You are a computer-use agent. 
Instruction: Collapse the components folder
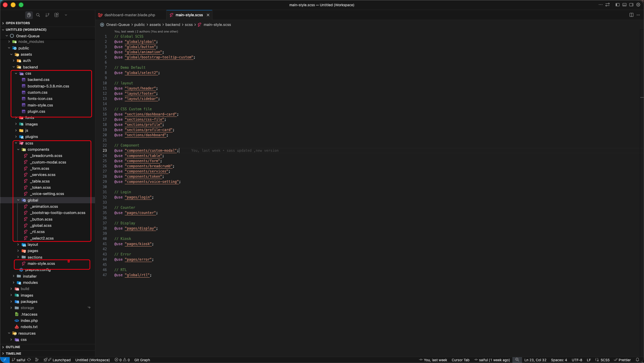tap(48, 149)
